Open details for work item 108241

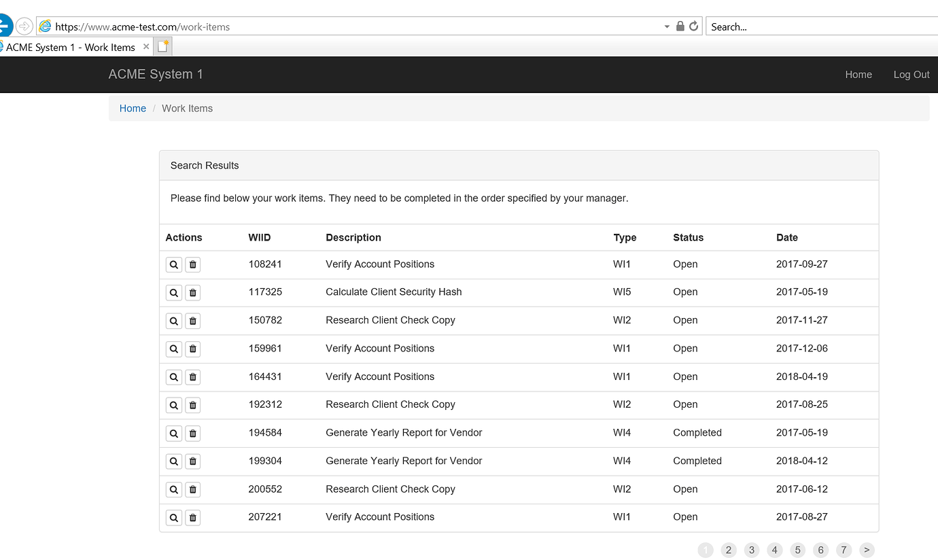[x=174, y=264]
